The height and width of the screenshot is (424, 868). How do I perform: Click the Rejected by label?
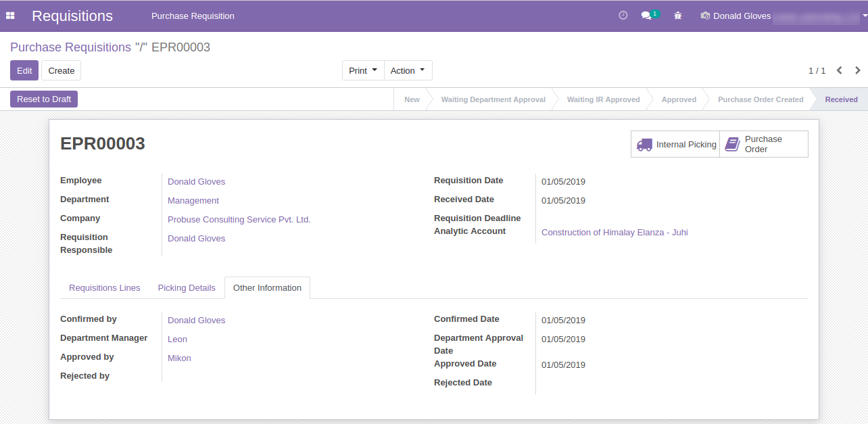[85, 375]
